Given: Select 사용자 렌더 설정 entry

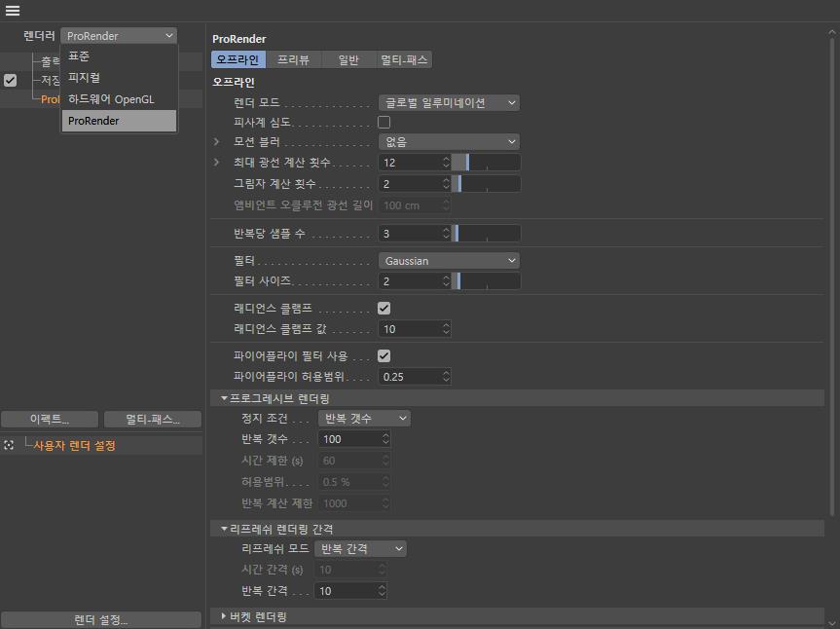Looking at the screenshot, I should (75, 446).
